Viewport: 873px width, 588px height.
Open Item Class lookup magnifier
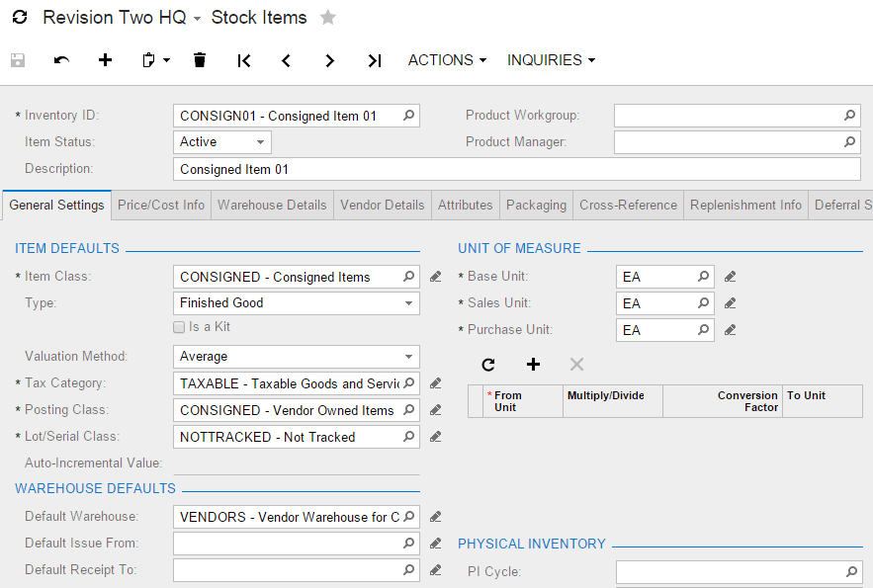pos(408,277)
